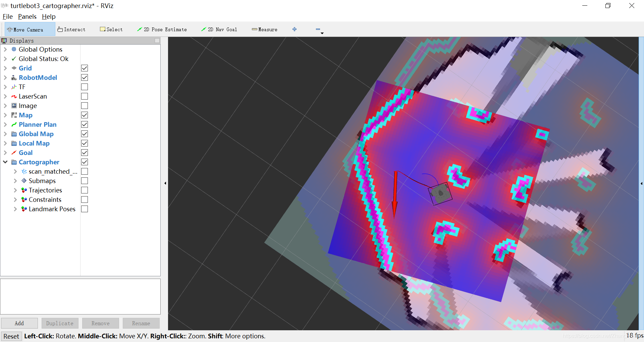This screenshot has width=644, height=342.
Task: Collapse Displays panel with left splitter arrow
Action: (x=165, y=183)
